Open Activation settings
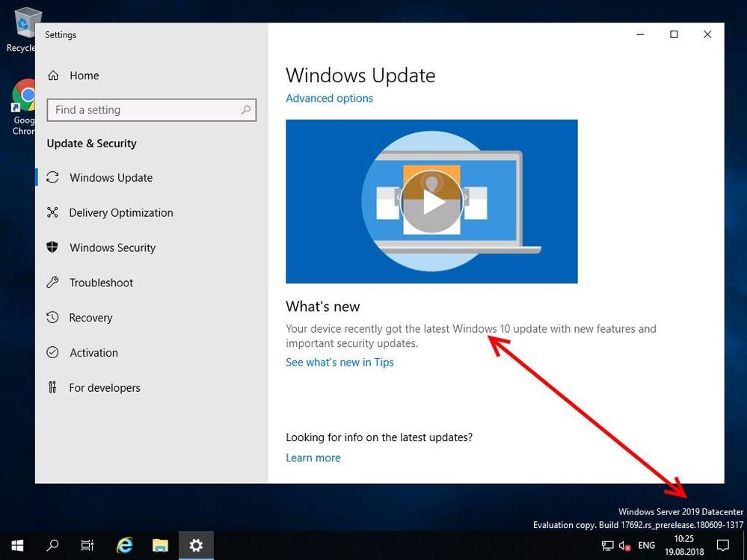This screenshot has width=747, height=560. click(x=152, y=353)
